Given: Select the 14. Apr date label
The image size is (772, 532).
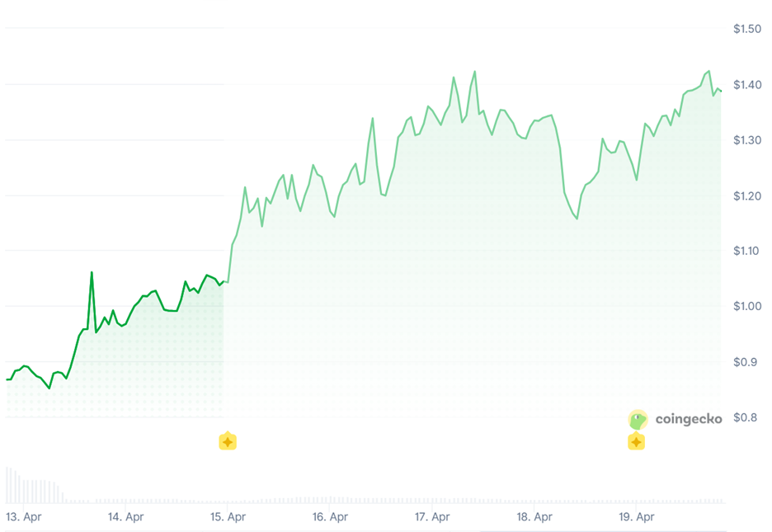Looking at the screenshot, I should (126, 517).
